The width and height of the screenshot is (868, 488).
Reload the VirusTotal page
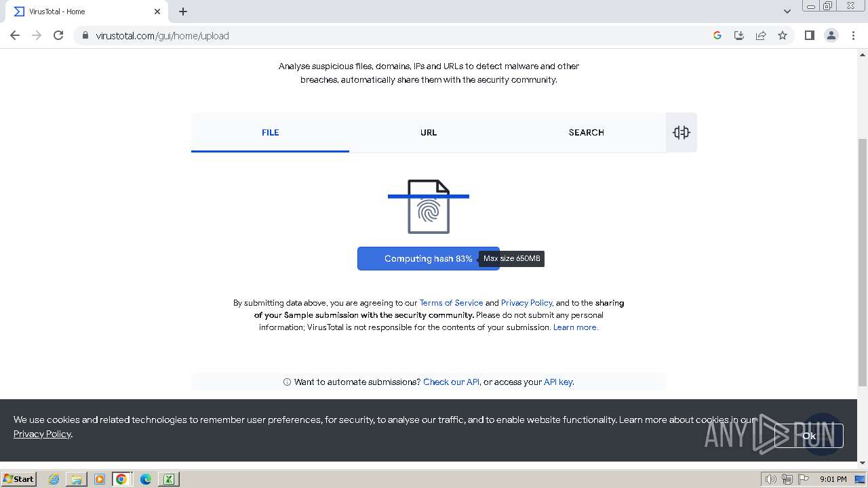point(58,35)
